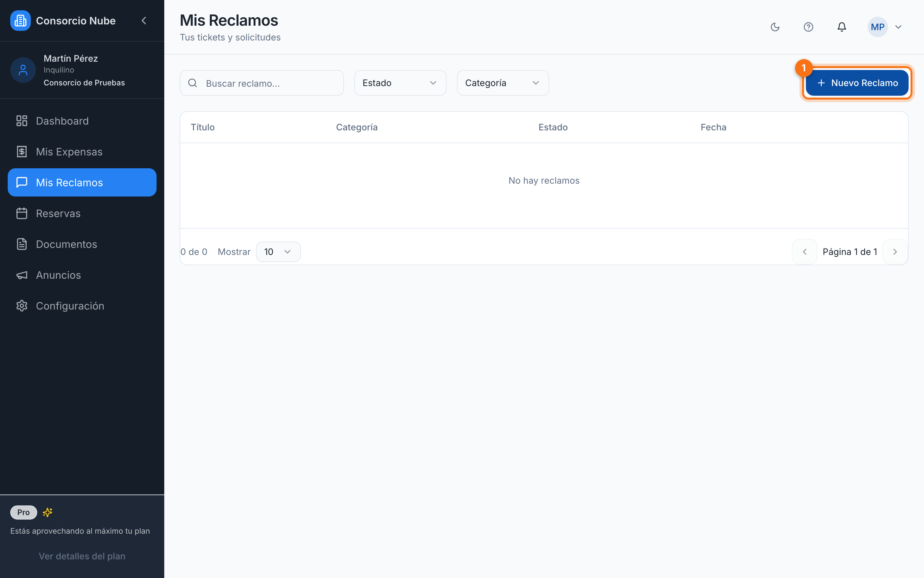Open the help question mark icon
Screen dimensions: 924x578
pos(808,27)
